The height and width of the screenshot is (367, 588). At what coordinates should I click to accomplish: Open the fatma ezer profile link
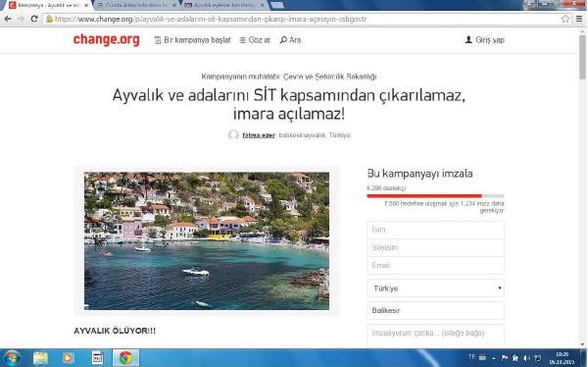[x=259, y=135]
